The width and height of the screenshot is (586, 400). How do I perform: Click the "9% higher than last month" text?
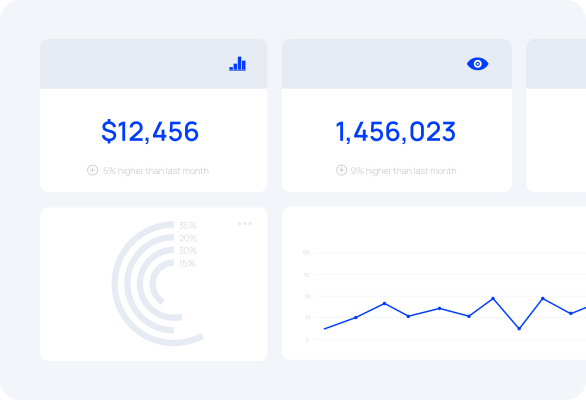pyautogui.click(x=403, y=171)
